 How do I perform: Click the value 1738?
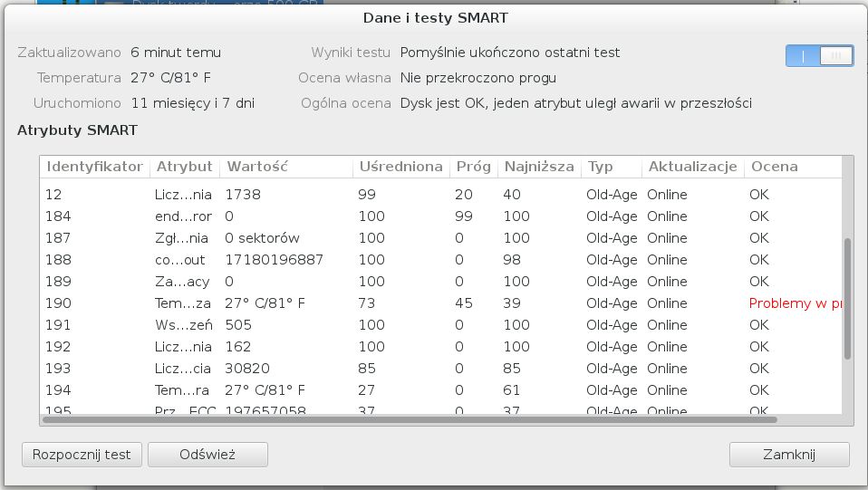point(243,195)
